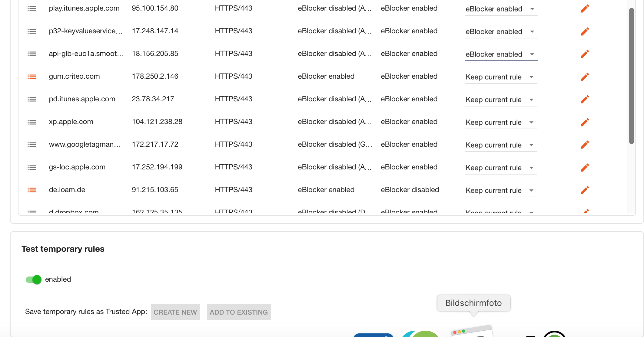Open rule dropdown for api-glb-euc1a.smoot row
This screenshot has height=337, width=644.
(x=501, y=54)
